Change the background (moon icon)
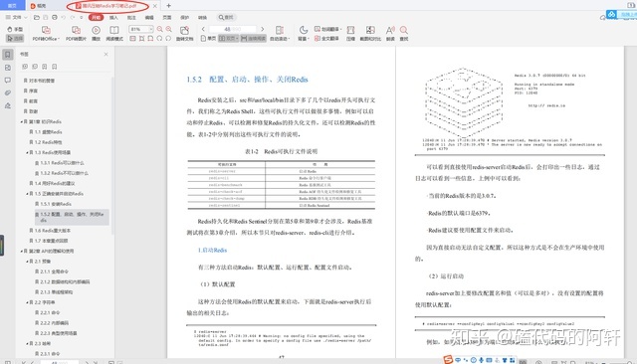The height and width of the screenshot is (364, 637). (x=303, y=33)
